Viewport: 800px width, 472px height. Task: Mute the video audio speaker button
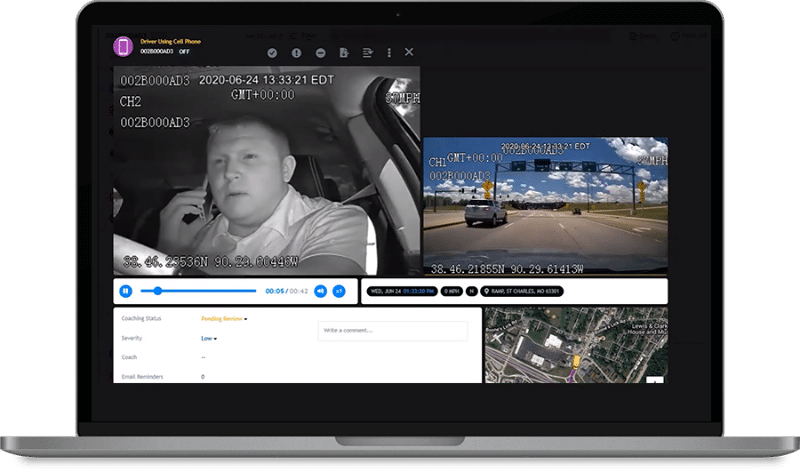320,291
